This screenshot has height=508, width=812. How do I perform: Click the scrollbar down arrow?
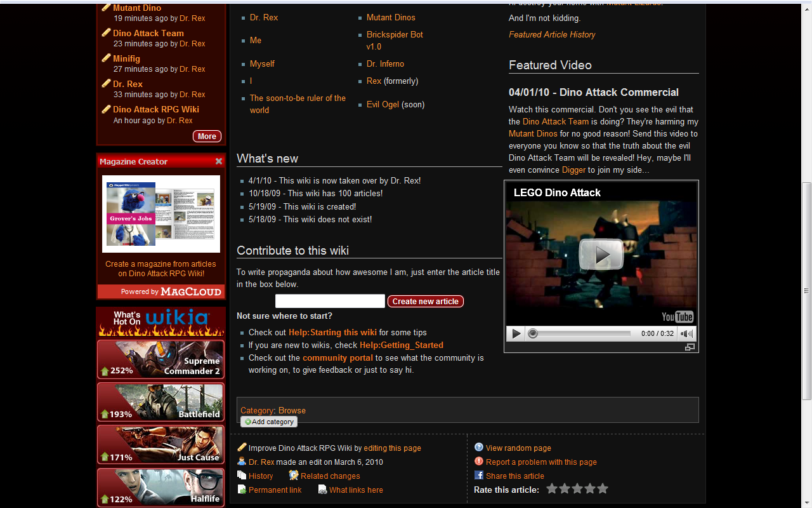click(807, 503)
